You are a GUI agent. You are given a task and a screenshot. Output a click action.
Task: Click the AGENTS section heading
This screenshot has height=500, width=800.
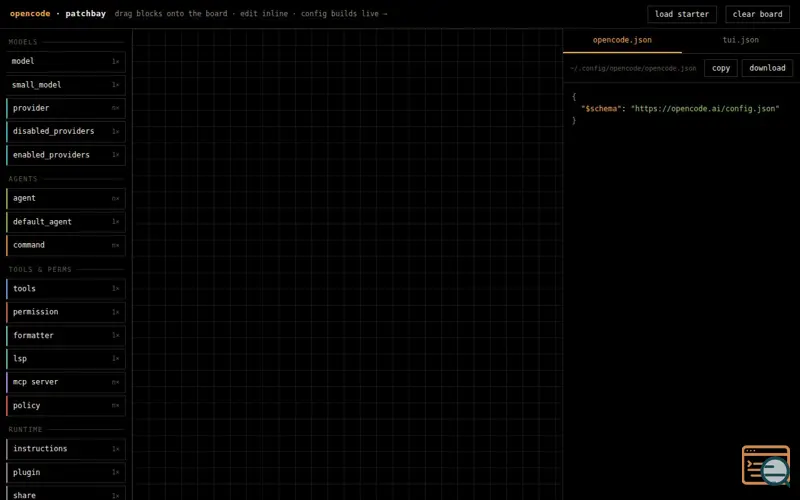point(23,179)
